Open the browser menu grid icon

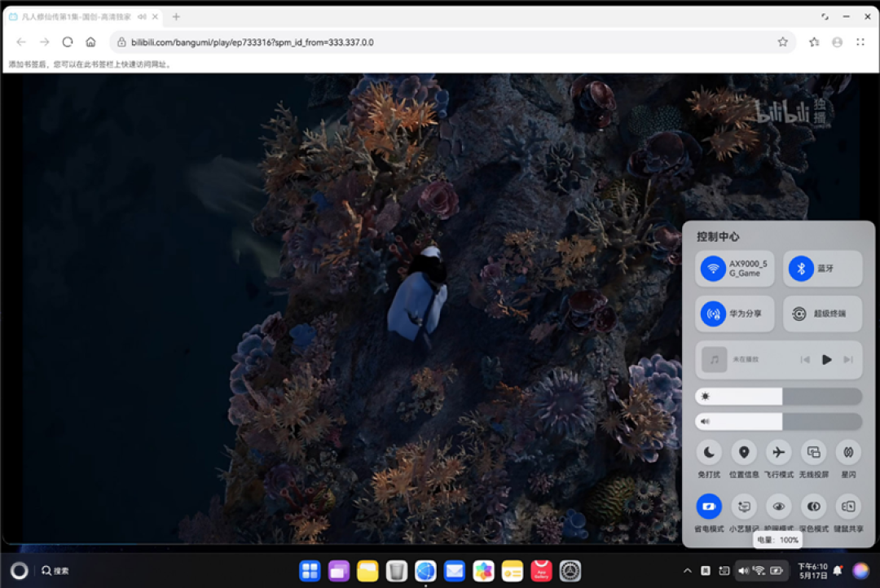pos(860,42)
